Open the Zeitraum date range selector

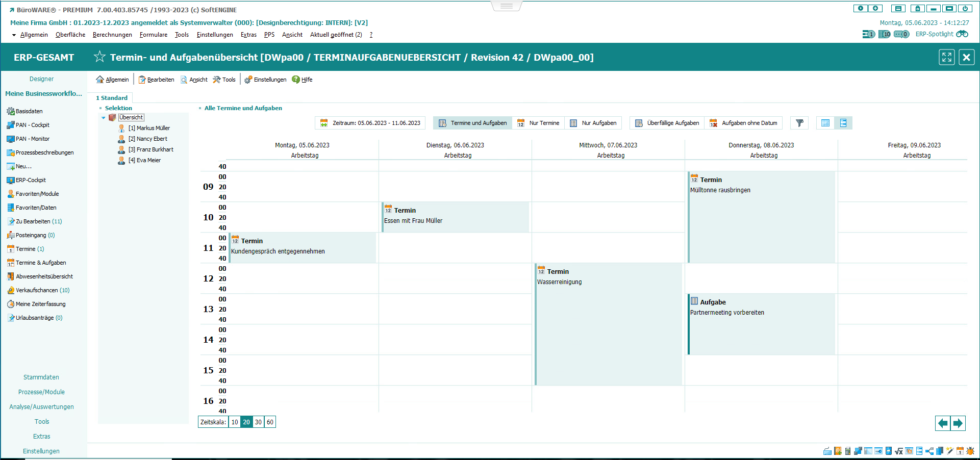(x=370, y=123)
